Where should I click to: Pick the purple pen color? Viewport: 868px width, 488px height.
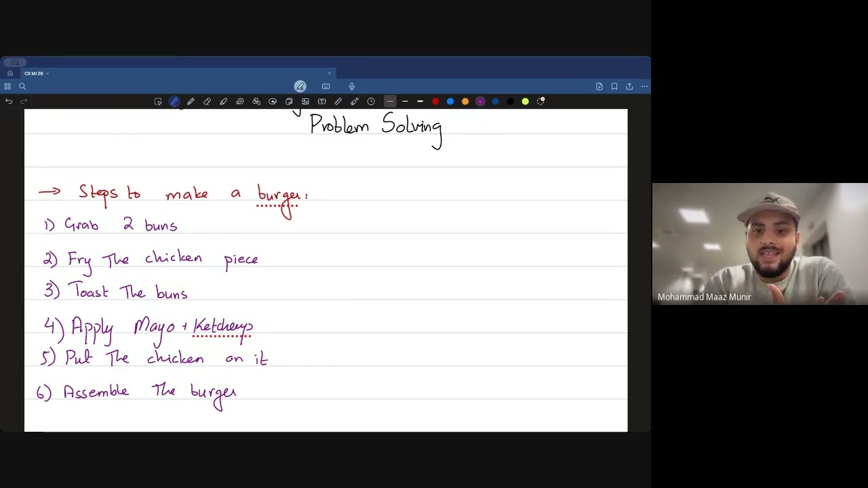(480, 101)
